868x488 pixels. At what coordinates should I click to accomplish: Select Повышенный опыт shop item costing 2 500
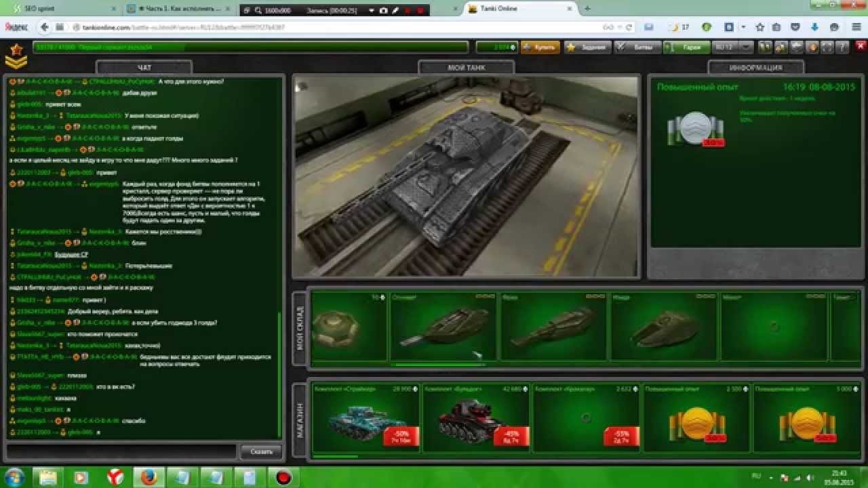tap(696, 420)
